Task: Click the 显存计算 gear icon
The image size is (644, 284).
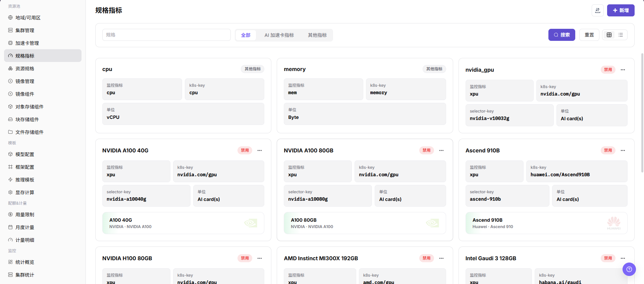Action: pyautogui.click(x=10, y=193)
